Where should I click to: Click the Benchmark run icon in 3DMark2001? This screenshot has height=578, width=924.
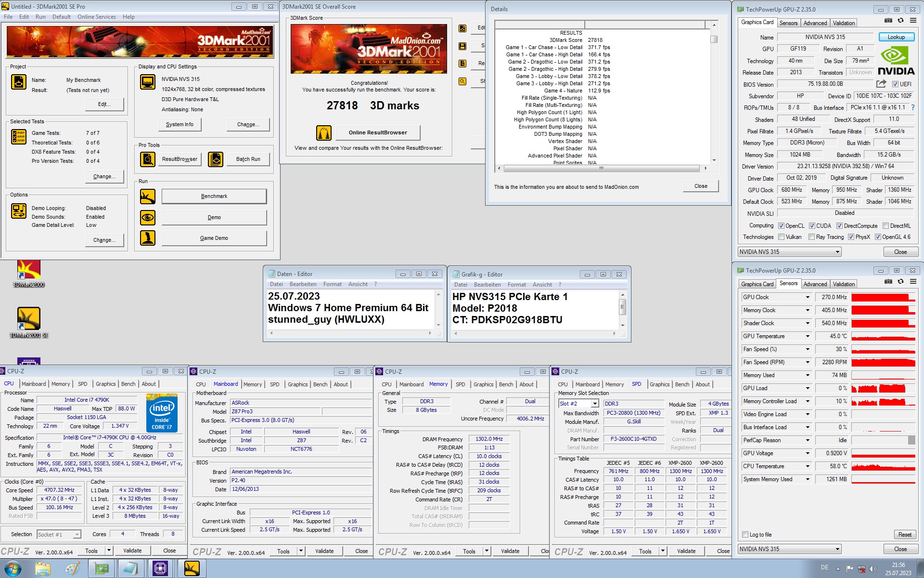(x=148, y=197)
